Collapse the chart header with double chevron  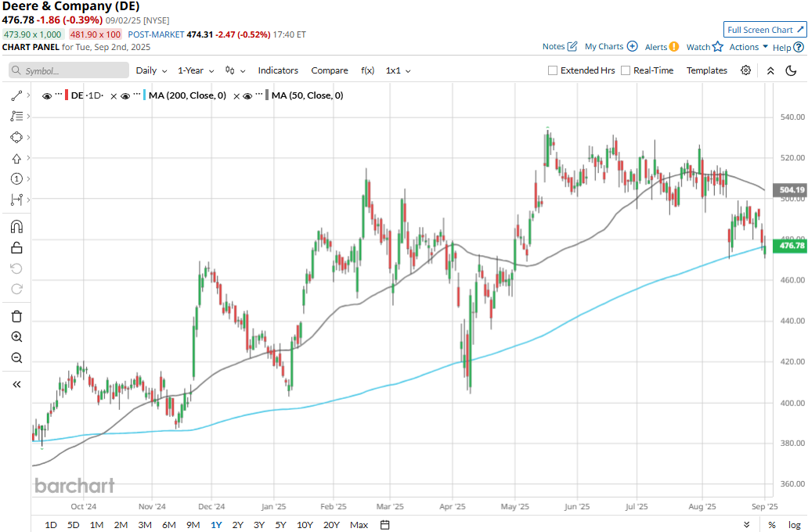click(x=770, y=70)
